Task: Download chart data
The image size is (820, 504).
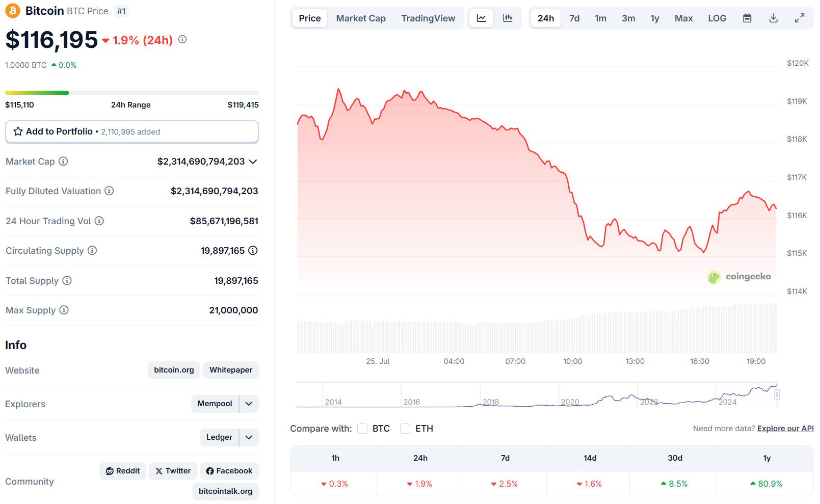Action: click(x=774, y=18)
